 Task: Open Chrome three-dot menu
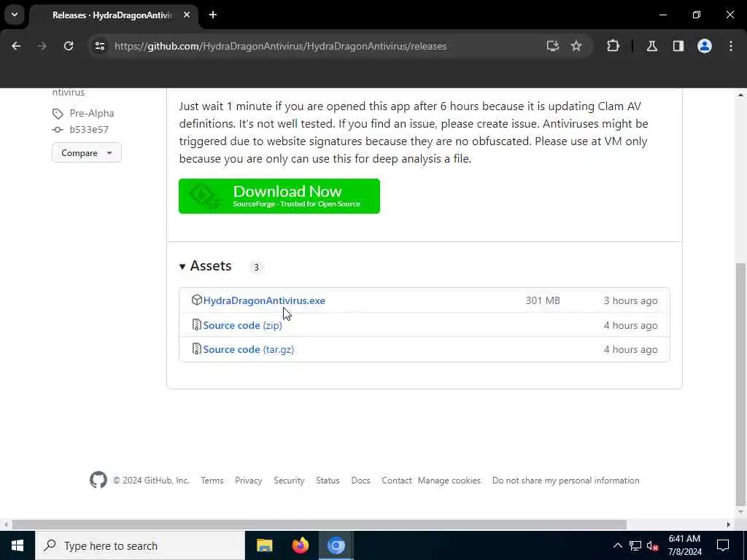tap(731, 46)
